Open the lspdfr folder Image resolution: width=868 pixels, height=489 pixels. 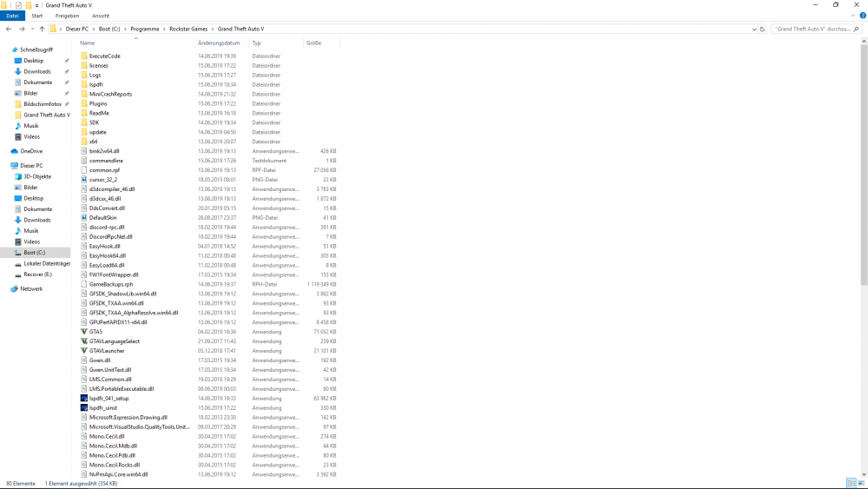[x=95, y=85]
